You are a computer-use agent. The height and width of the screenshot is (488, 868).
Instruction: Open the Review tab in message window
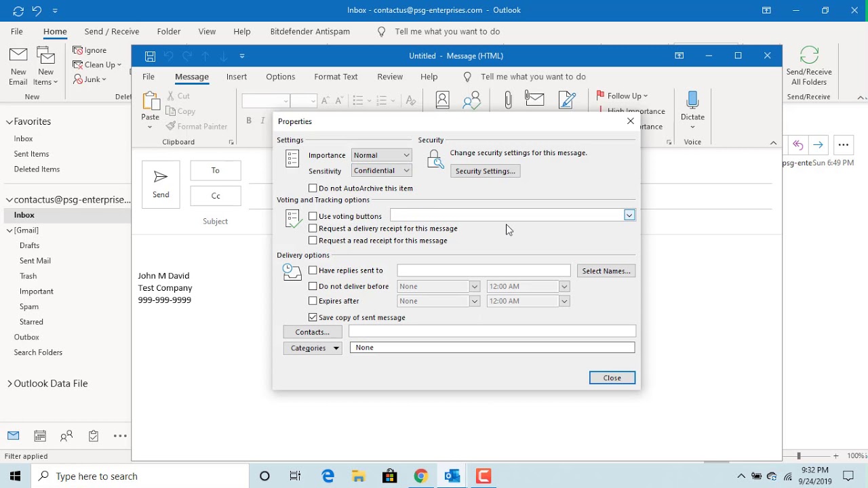pyautogui.click(x=390, y=77)
